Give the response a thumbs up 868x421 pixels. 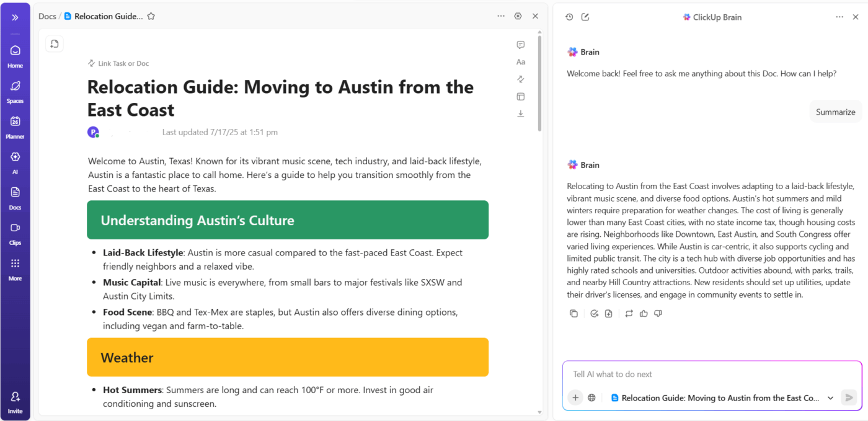[644, 314]
